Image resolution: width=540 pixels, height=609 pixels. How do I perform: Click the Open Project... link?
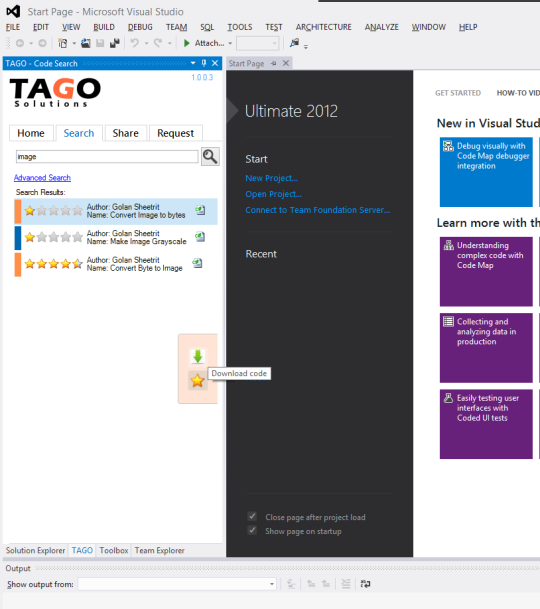273,194
